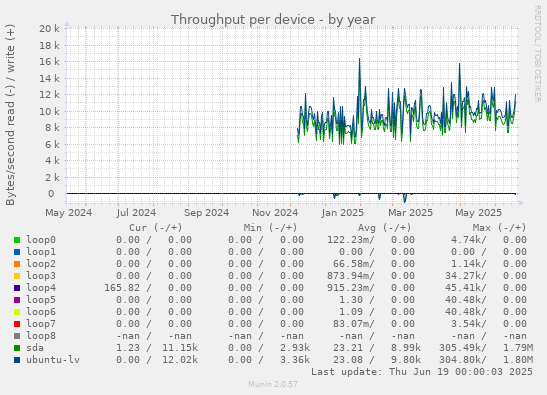Image resolution: width=547 pixels, height=395 pixels.
Task: Click the loop0 green legend swatch
Action: [17, 240]
